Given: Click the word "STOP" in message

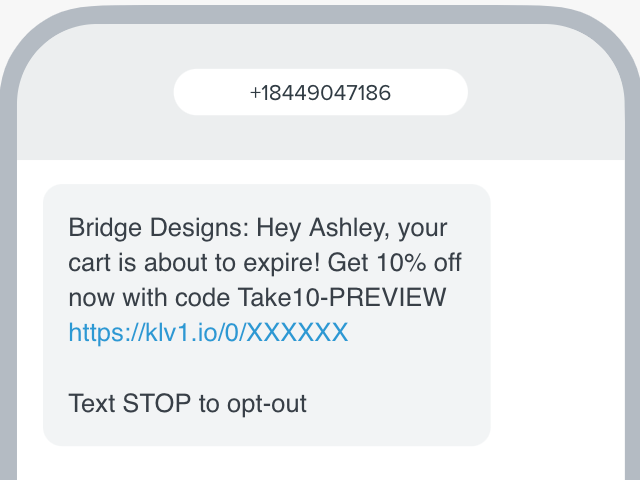Looking at the screenshot, I should click(x=157, y=404).
